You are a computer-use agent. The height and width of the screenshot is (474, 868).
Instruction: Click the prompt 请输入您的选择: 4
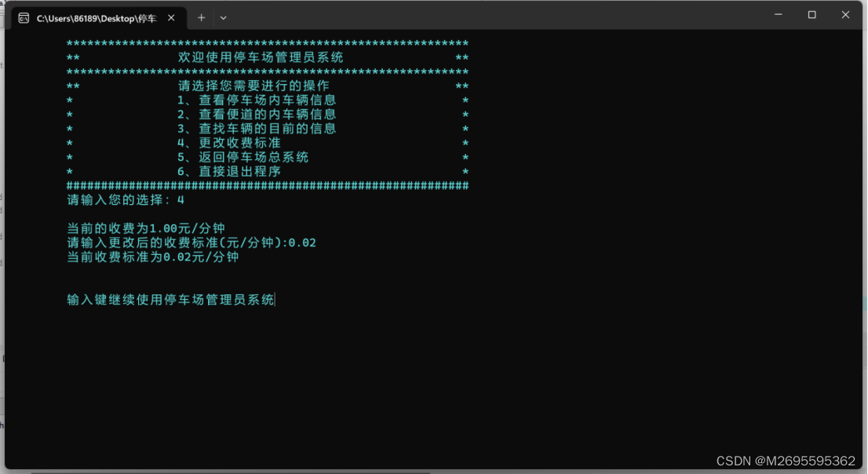tap(126, 200)
